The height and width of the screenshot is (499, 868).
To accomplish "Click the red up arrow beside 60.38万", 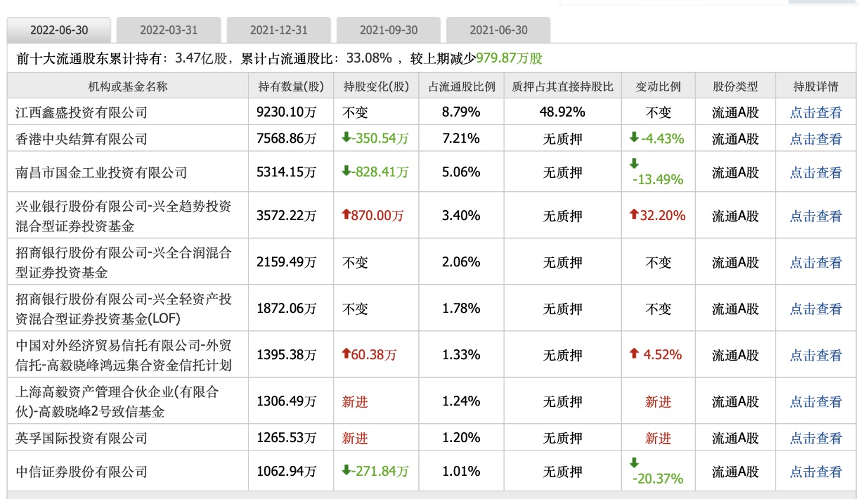I will (346, 353).
